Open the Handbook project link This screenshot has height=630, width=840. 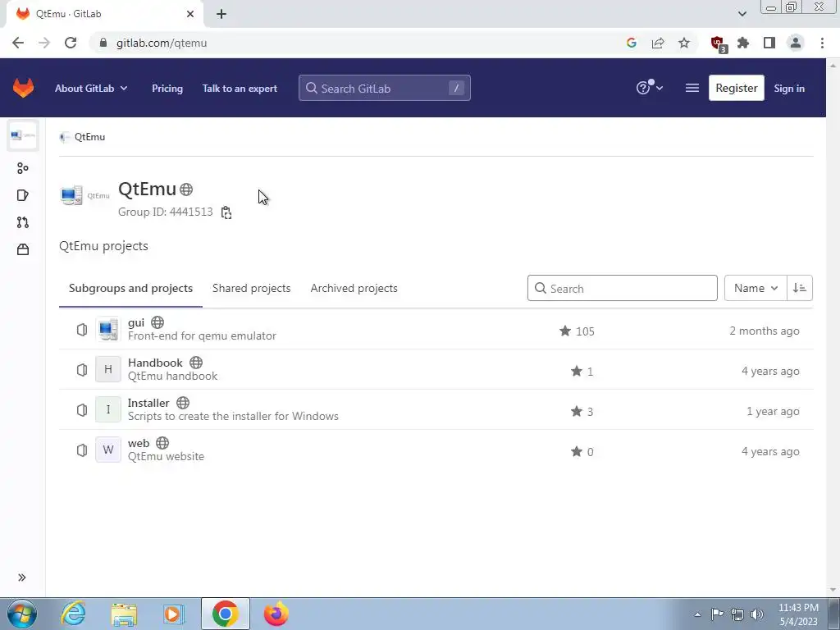click(x=155, y=363)
